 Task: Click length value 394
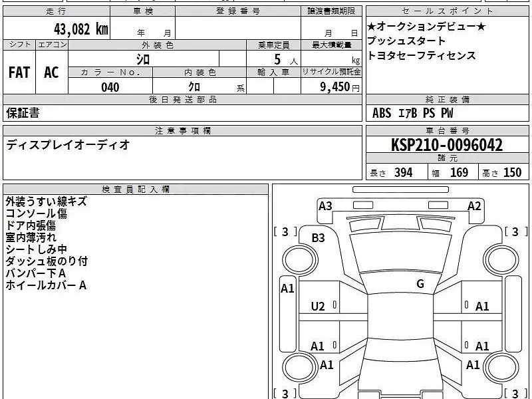(x=404, y=172)
